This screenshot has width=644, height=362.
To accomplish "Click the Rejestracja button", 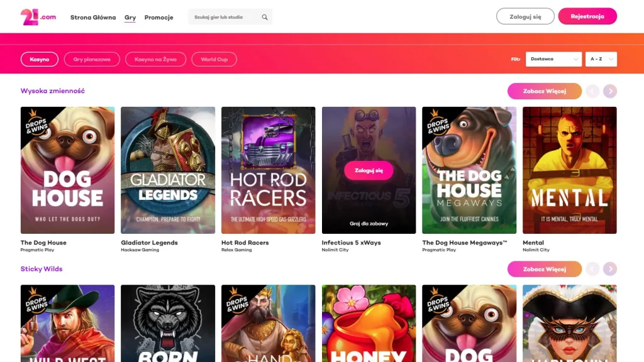I will (587, 16).
